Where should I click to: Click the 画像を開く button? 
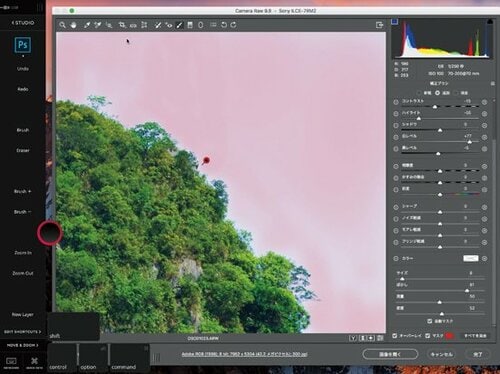[390, 354]
